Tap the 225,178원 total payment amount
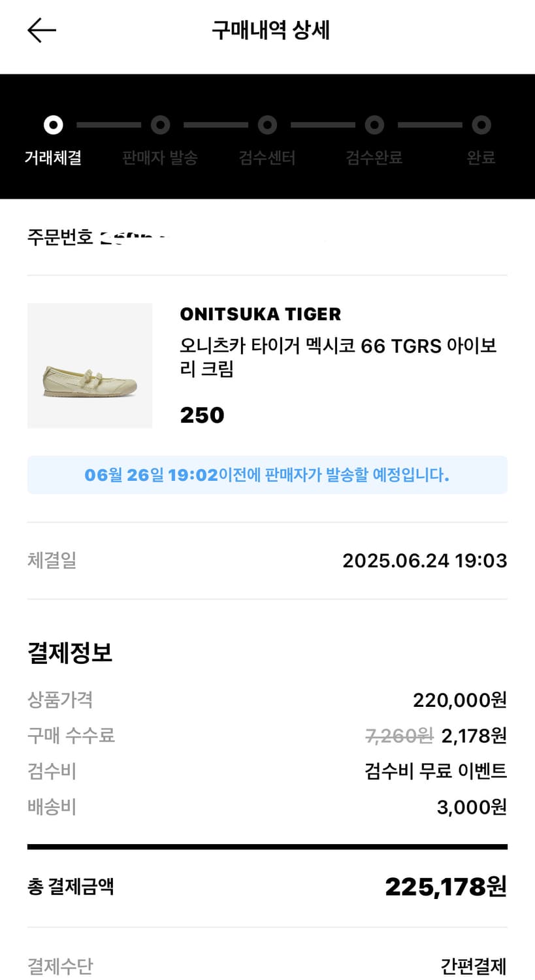535x980 pixels. (x=446, y=887)
